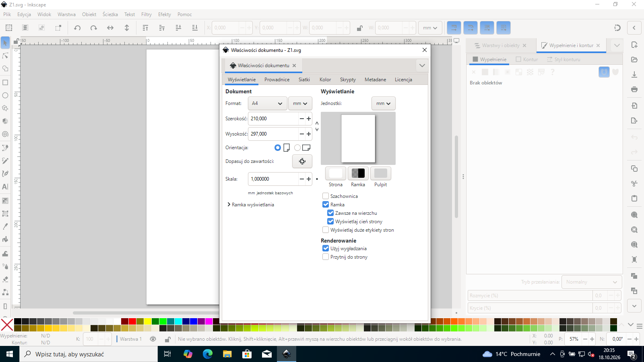Click the Print icon in right toolbar
The height and width of the screenshot is (362, 644).
(x=634, y=89)
